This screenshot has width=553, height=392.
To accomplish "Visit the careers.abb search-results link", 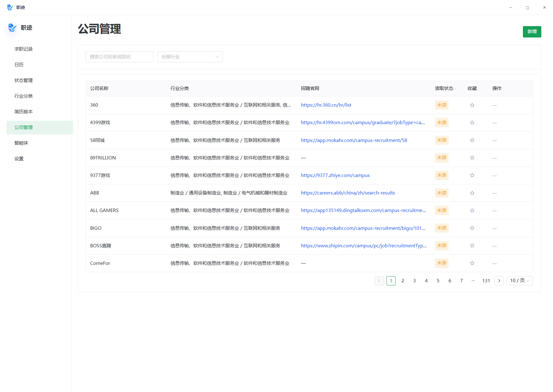I will coord(348,193).
